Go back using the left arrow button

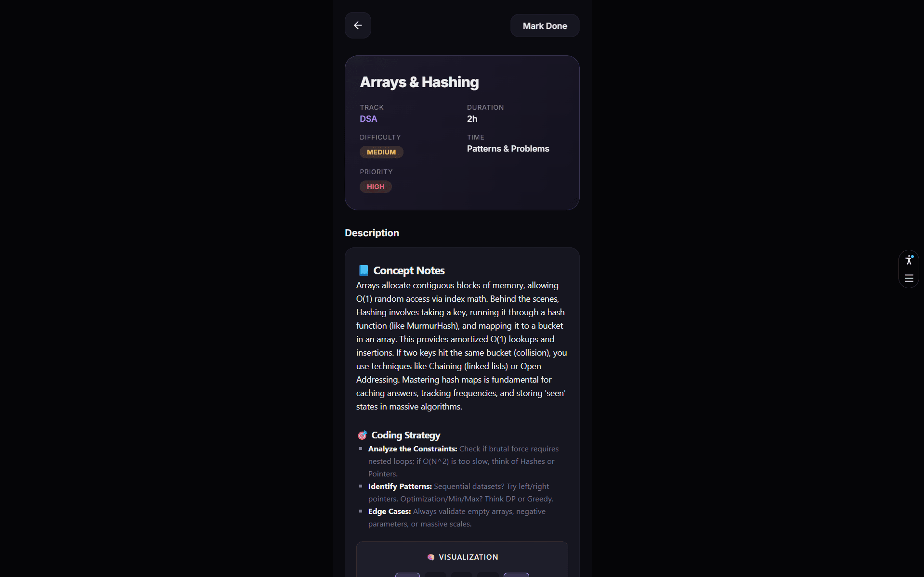358,26
